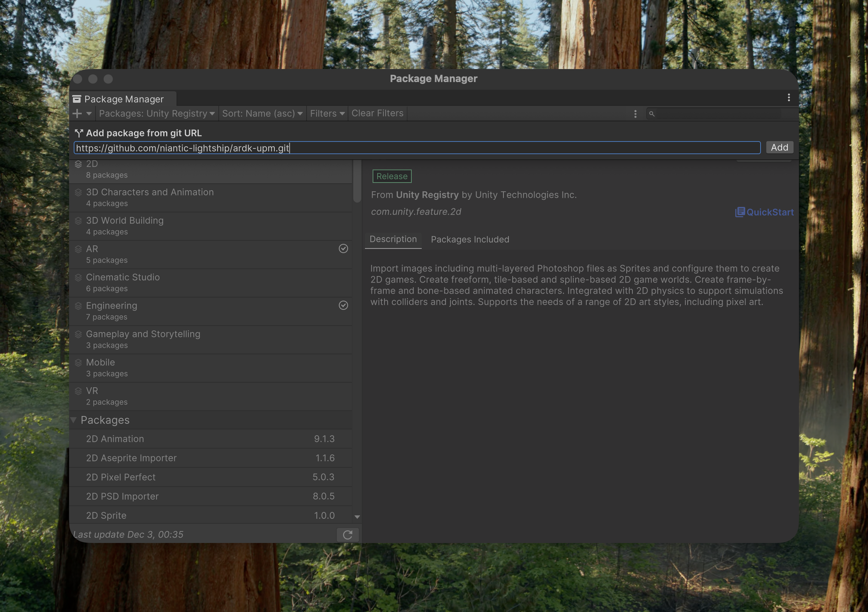Viewport: 868px width, 612px height.
Task: Click the plus add package icon
Action: point(77,114)
